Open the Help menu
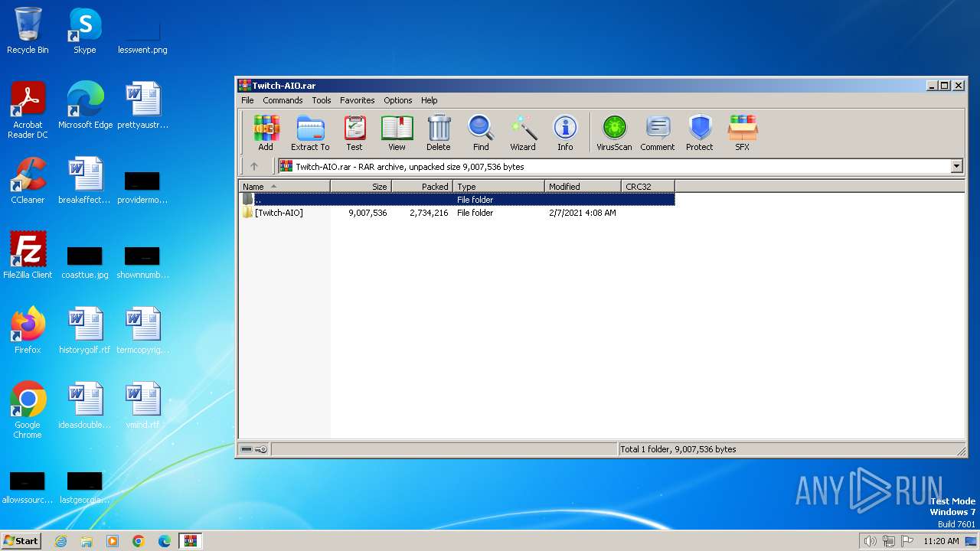The height and width of the screenshot is (551, 980). tap(430, 100)
